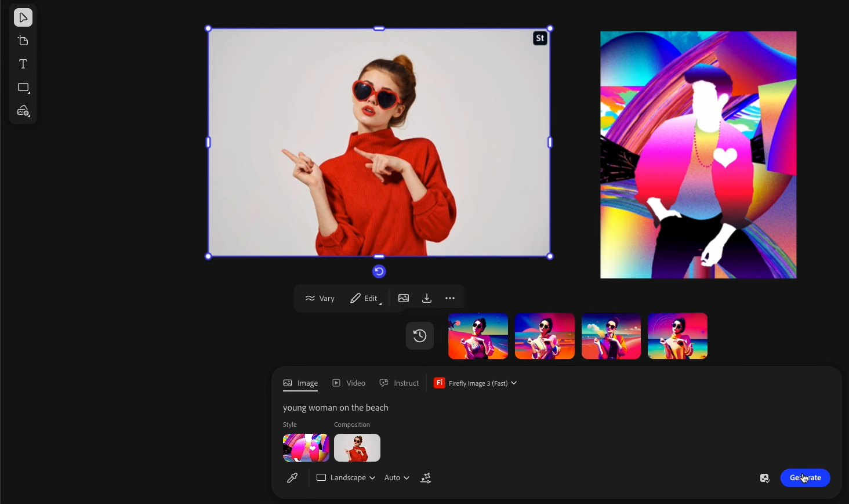Open the generation history clock icon
This screenshot has height=504, width=849.
click(420, 336)
